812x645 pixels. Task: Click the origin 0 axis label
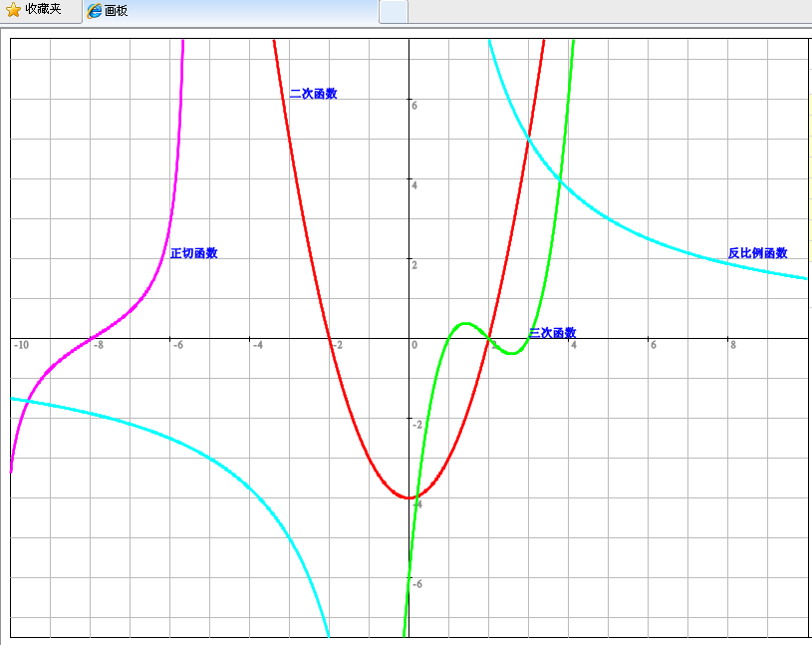413,345
